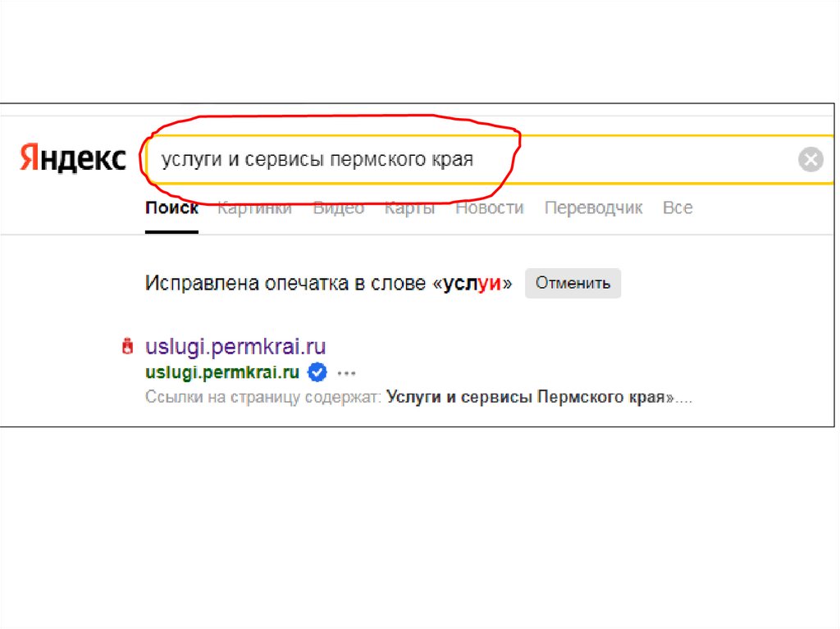Clear the search field with the X icon
840x629 pixels.
coord(810,159)
